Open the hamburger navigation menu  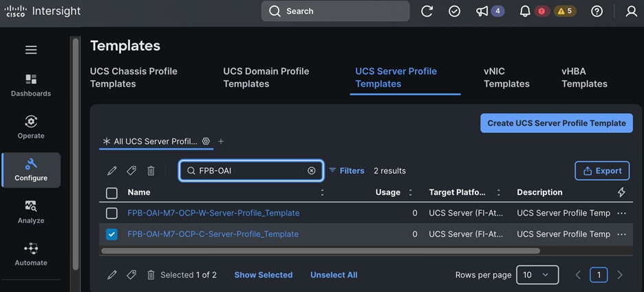[x=31, y=50]
